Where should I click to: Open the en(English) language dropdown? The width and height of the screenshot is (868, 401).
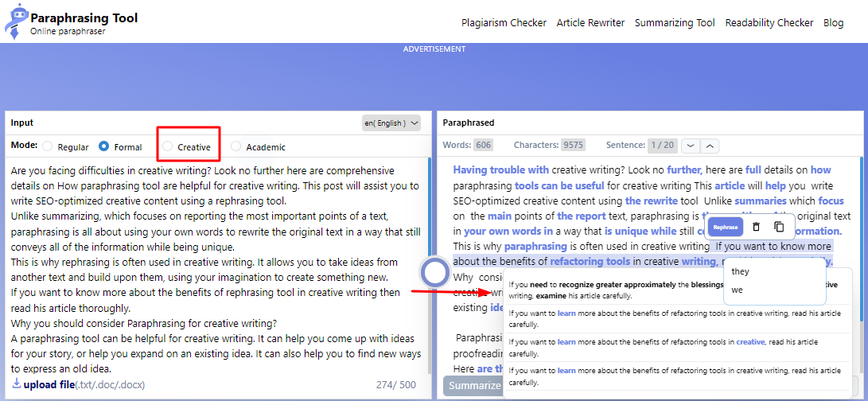(391, 123)
